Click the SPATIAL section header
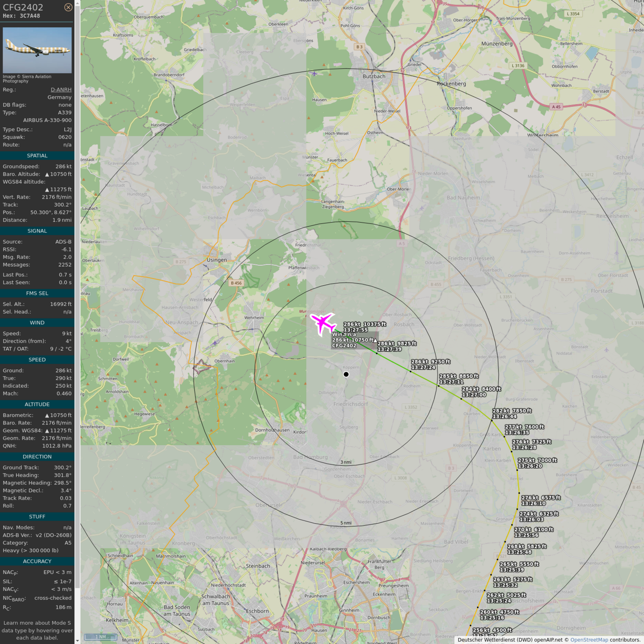The image size is (644, 644). click(x=37, y=156)
